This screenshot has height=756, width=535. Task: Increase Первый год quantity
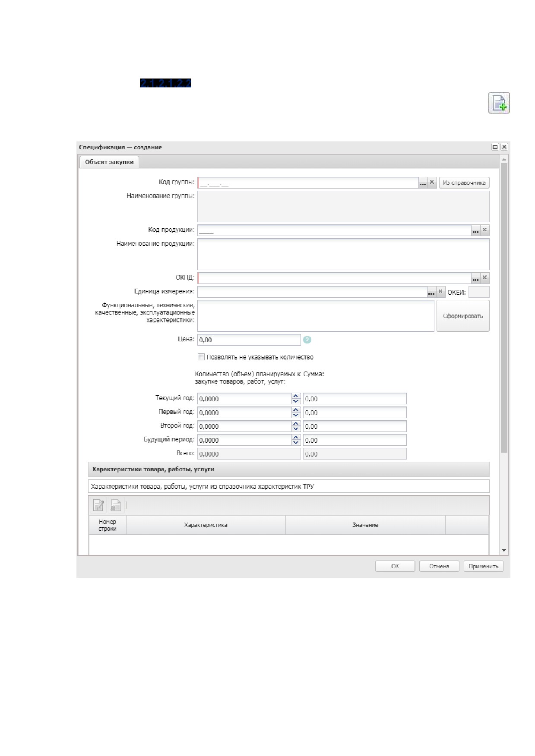(296, 409)
